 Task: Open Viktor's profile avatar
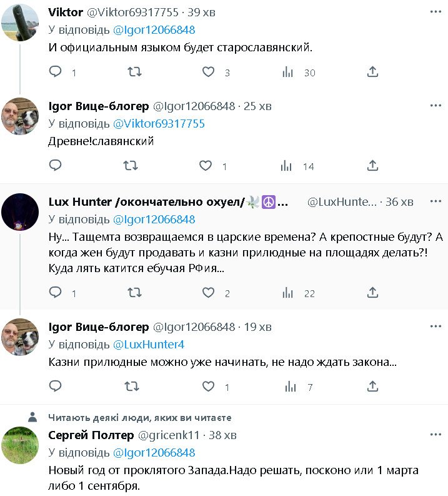coord(20,23)
